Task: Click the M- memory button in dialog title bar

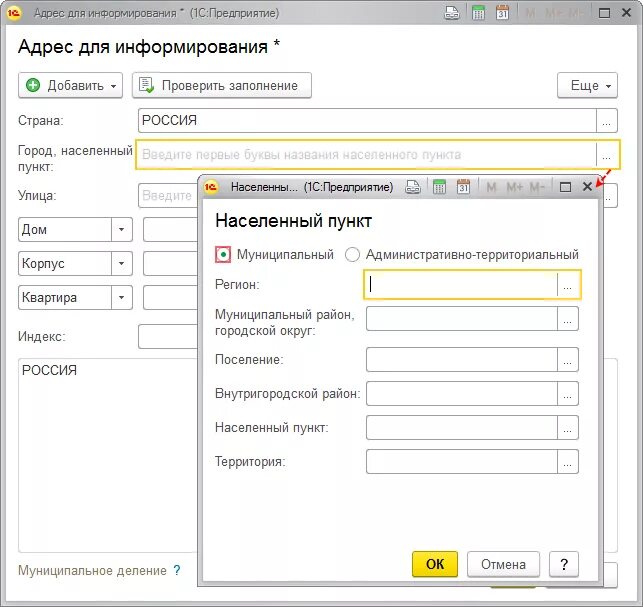Action: 537,187
